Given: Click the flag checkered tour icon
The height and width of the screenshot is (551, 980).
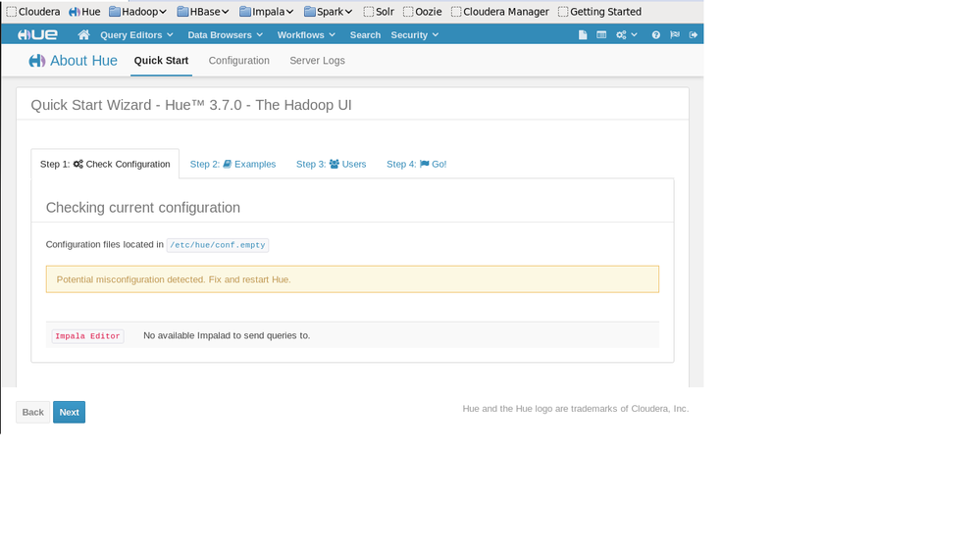Looking at the screenshot, I should [674, 35].
